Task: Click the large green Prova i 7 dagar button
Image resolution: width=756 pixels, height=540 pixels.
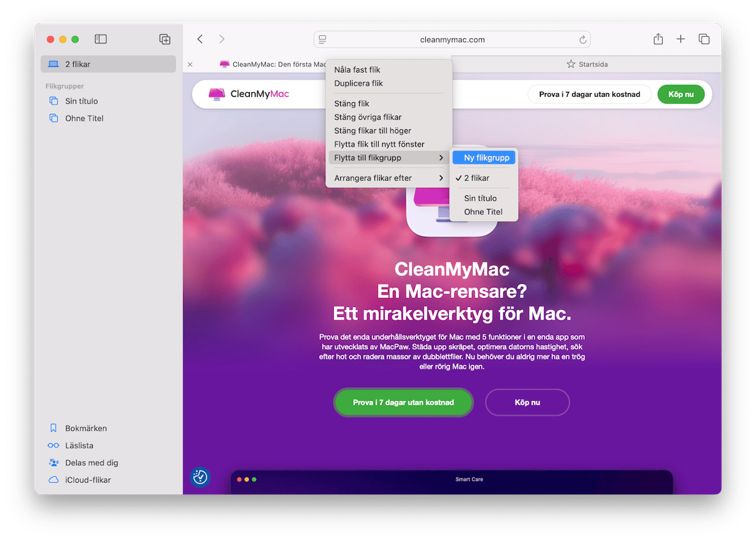Action: 403,402
